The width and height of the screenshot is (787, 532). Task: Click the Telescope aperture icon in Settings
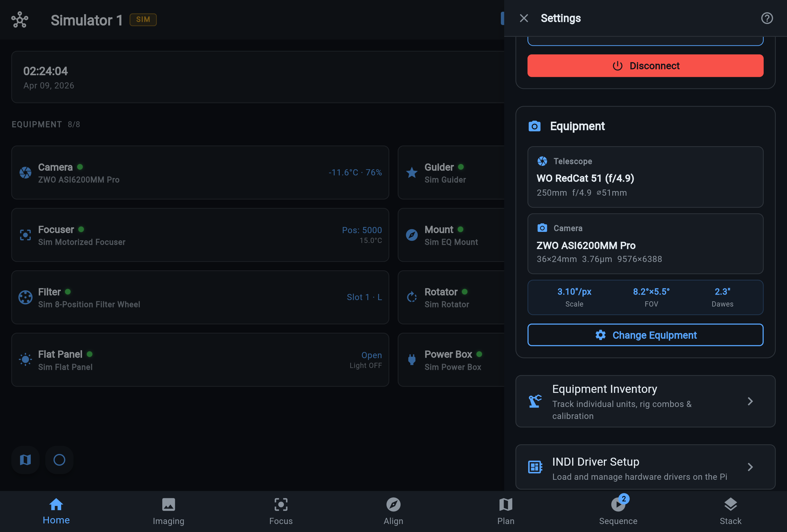point(542,161)
